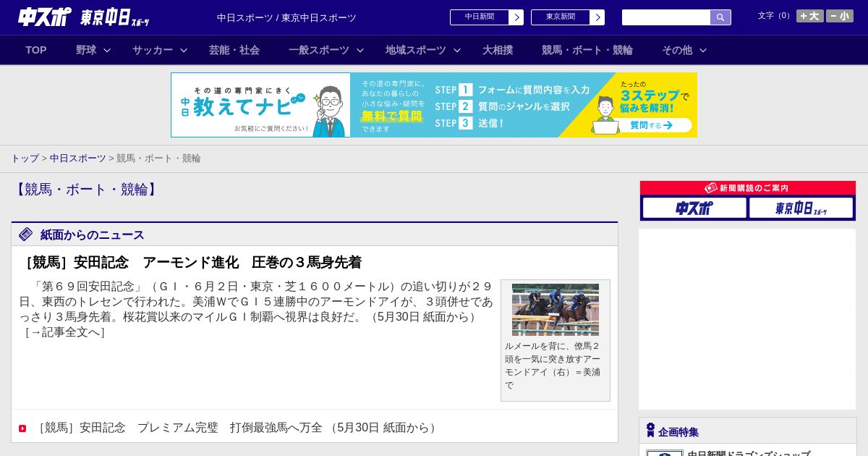The image size is (868, 456).
Task: Click 新聞購読のご案内 heading banner
Action: 748,188
